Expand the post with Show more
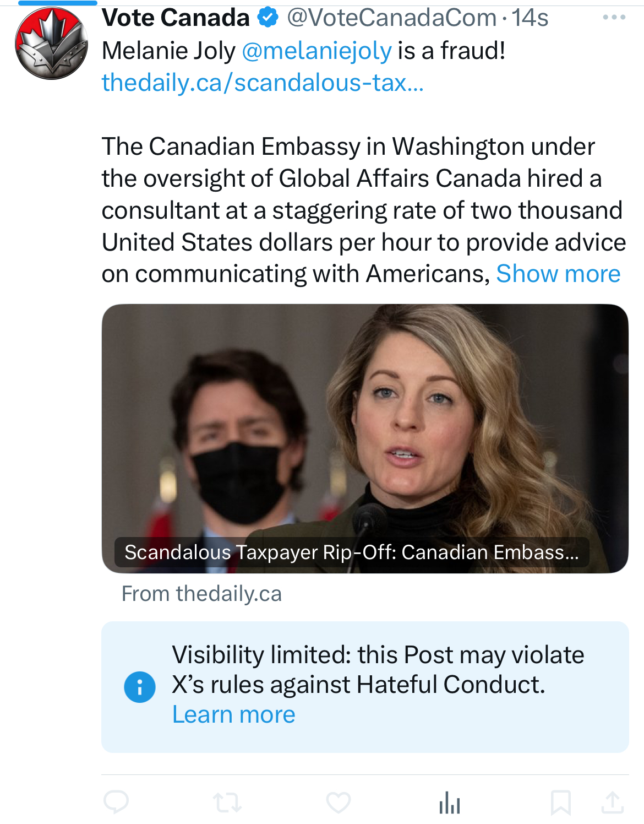The image size is (644, 824). click(x=558, y=274)
